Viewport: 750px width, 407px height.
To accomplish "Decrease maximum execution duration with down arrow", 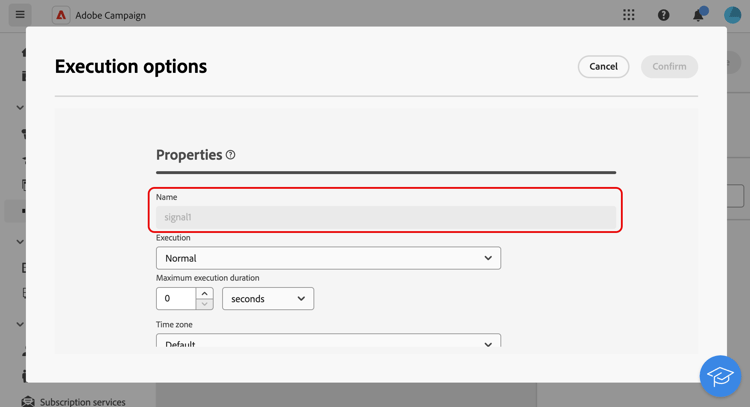I will click(205, 304).
